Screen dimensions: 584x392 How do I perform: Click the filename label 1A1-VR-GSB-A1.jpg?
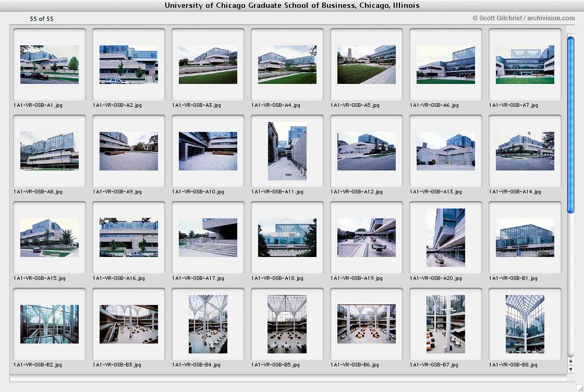(38, 105)
